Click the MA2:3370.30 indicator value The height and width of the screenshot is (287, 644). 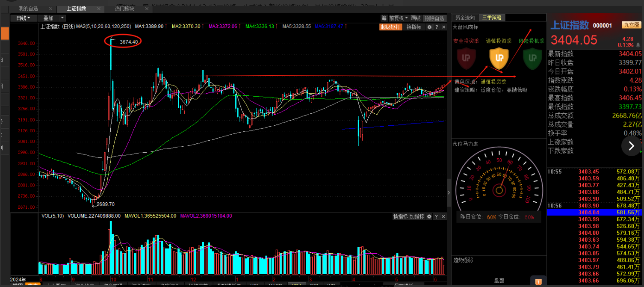(186, 27)
